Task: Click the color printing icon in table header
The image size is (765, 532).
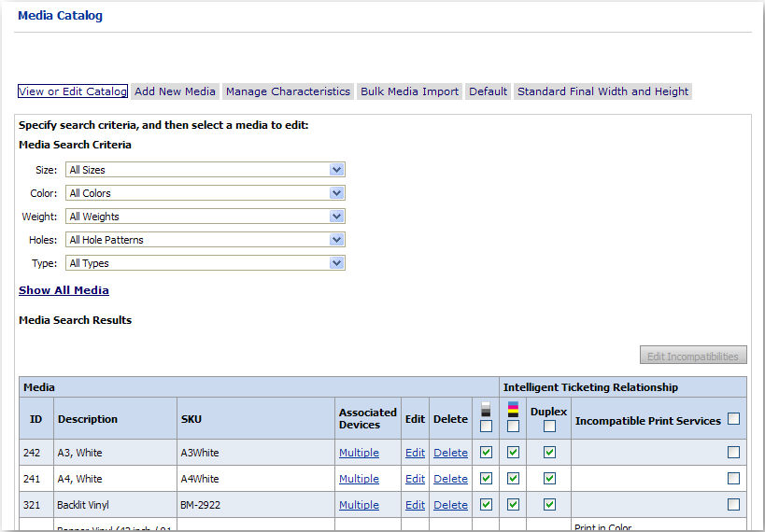Action: pyautogui.click(x=513, y=411)
